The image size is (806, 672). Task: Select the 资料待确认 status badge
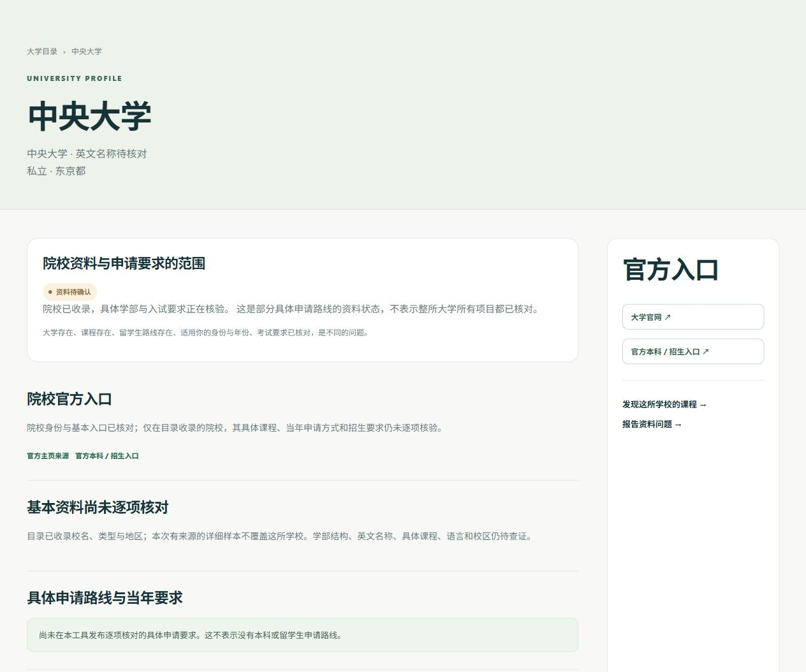point(70,292)
